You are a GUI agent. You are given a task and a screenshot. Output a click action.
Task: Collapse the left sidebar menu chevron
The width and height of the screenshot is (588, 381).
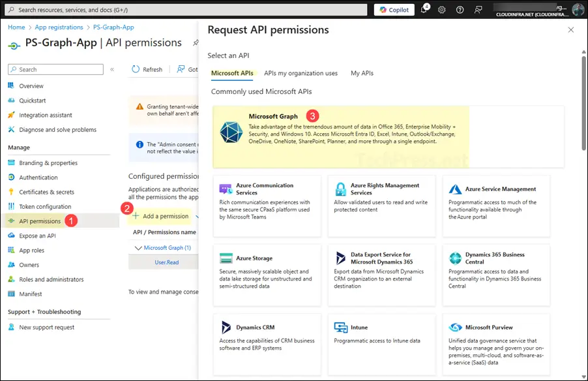click(x=112, y=69)
